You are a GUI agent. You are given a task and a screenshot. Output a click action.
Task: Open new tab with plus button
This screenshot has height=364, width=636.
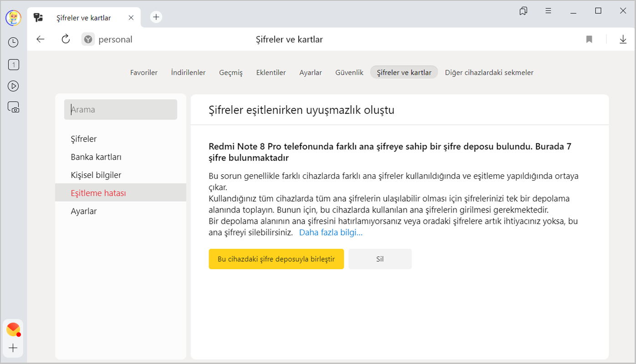(x=156, y=17)
